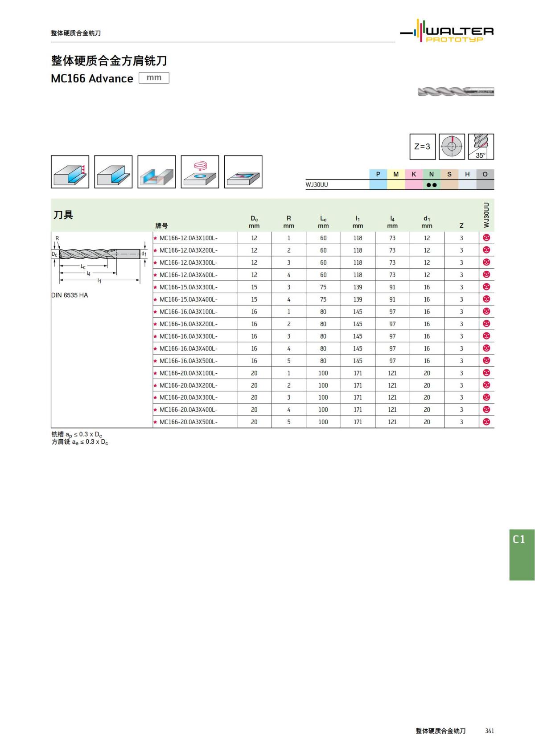This screenshot has width=535, height=756.
Task: Click the red star beside MC166-20.0A3X400L-
Action: click(155, 410)
